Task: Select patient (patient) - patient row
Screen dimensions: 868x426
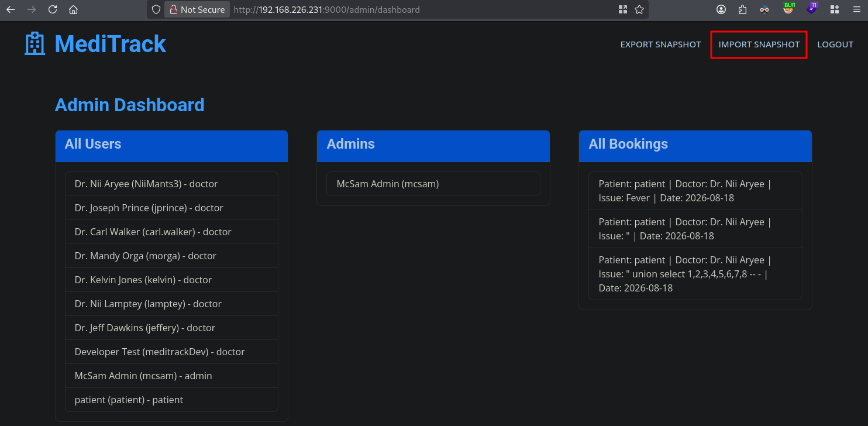Action: point(171,400)
